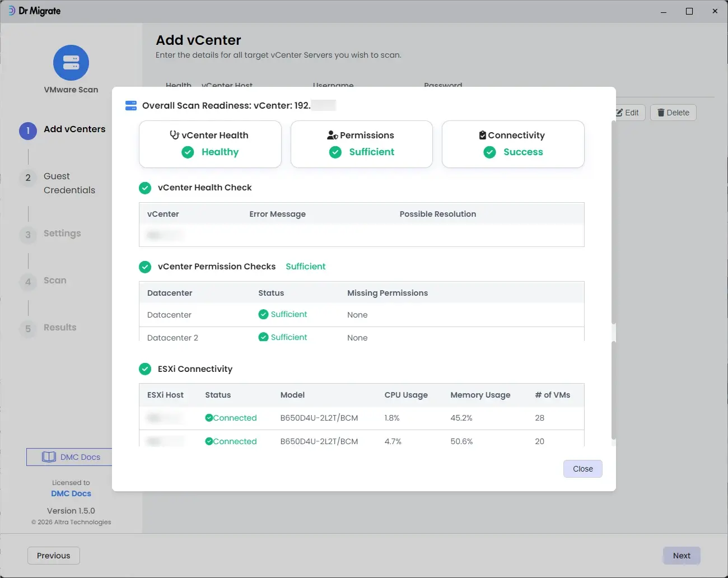Click the Connected check icon for 28 VMs host
The width and height of the screenshot is (728, 578).
coord(209,418)
